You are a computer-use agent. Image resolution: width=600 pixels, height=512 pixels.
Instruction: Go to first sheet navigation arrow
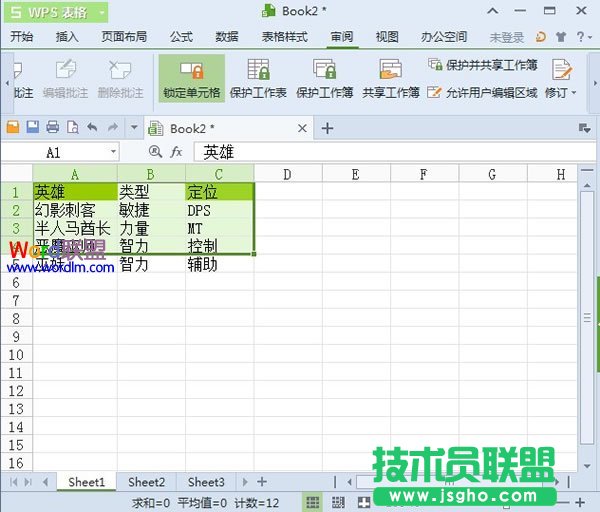pos(13,482)
